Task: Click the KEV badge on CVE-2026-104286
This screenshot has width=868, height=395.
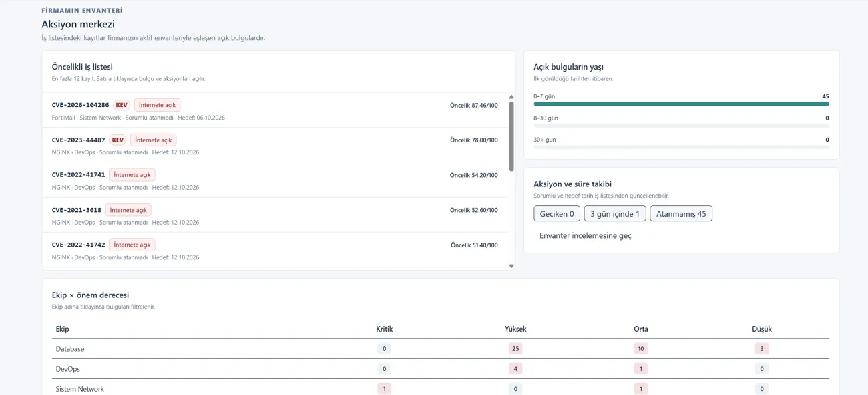Action: pos(122,105)
